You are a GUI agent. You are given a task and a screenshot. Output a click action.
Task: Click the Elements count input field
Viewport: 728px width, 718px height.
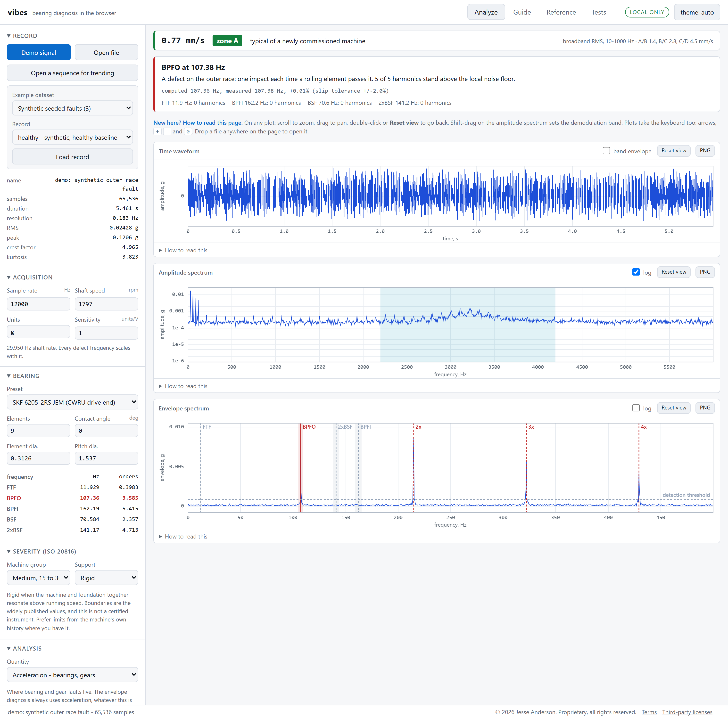(x=38, y=431)
